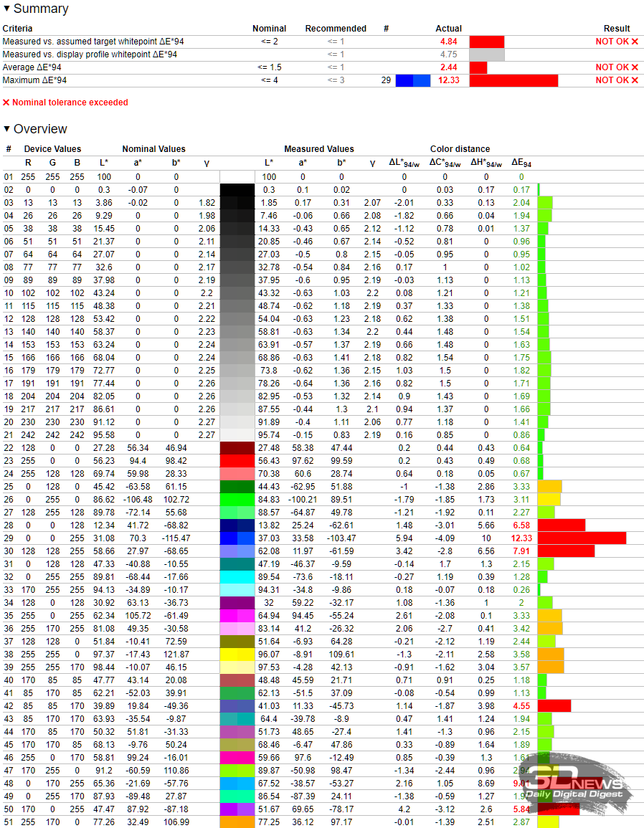
Task: Collapse the Summary section triangle
Action: click(6, 9)
